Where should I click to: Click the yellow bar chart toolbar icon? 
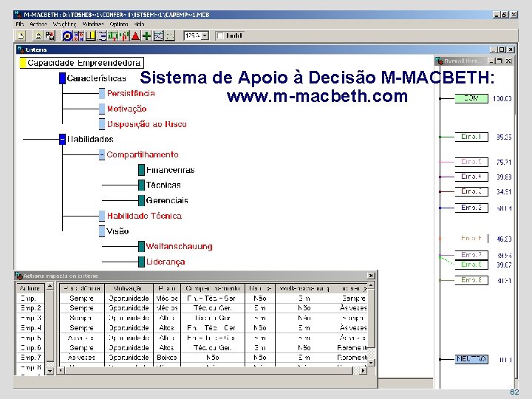pyautogui.click(x=90, y=35)
